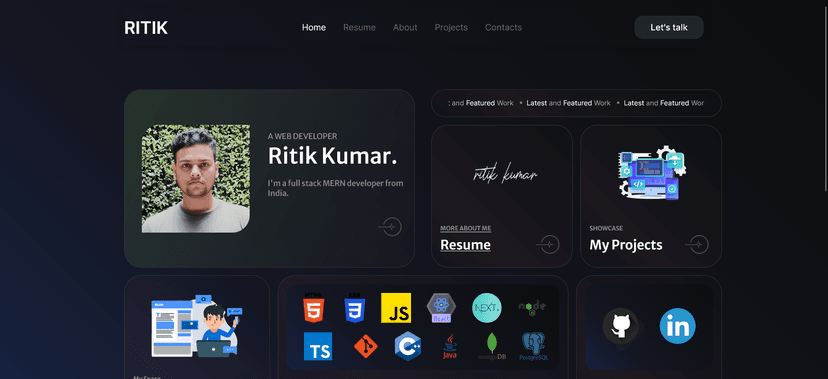Click the C++ logo icon
Viewport: 828px width, 379px height.
click(x=408, y=346)
